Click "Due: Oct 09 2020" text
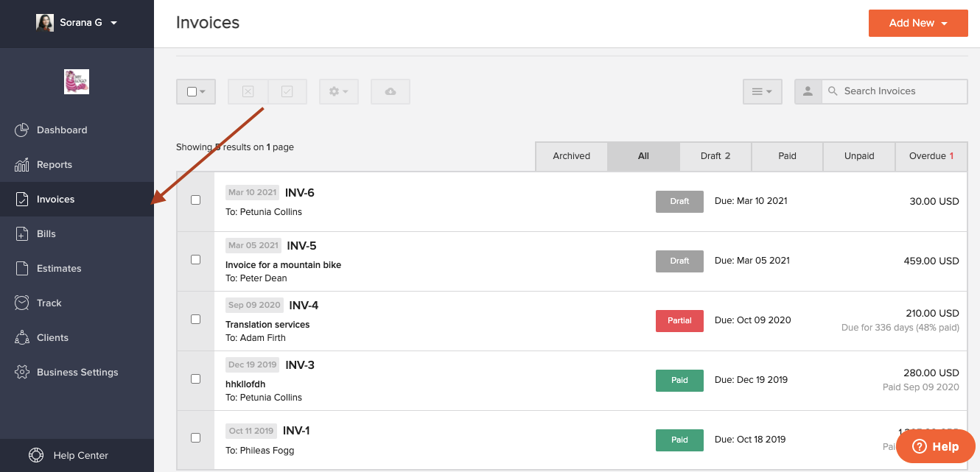The image size is (980, 472). point(753,320)
